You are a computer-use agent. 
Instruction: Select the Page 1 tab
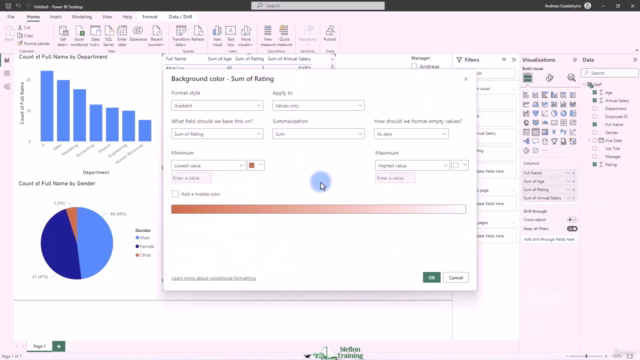point(40,346)
